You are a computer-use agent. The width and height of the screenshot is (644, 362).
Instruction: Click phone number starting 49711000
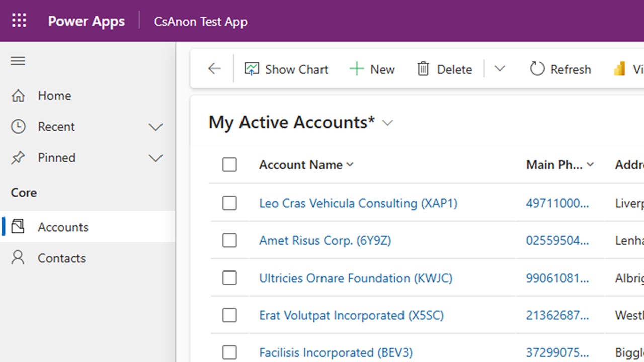[557, 203]
